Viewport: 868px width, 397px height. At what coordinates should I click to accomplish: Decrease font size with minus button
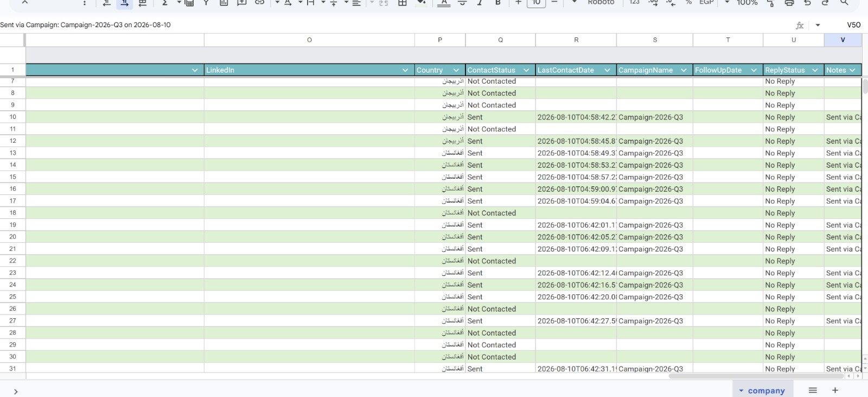(554, 3)
